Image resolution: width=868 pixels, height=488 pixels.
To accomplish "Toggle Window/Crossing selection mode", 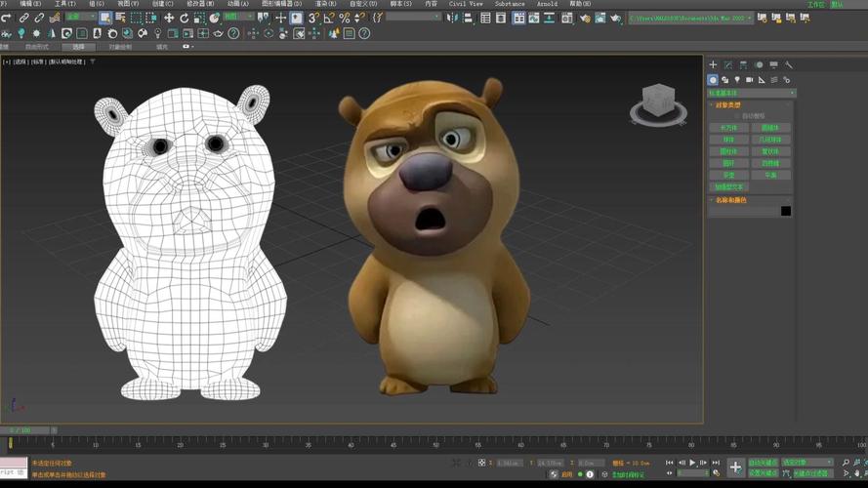I will 150,19.
